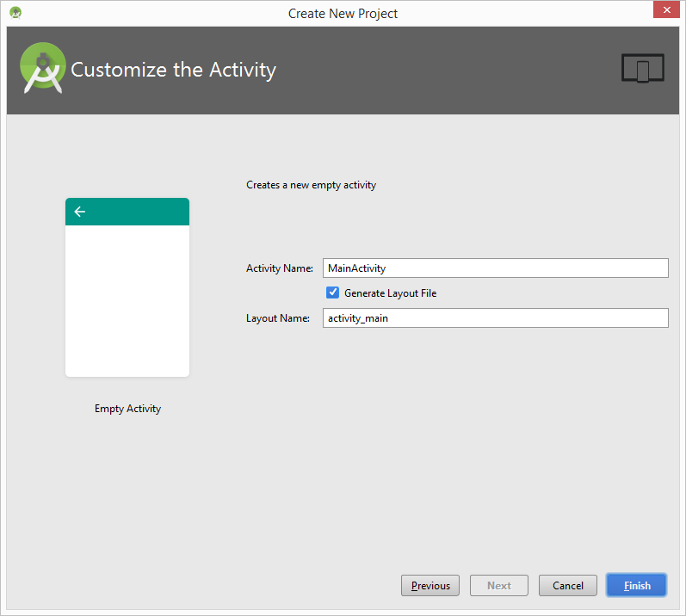The image size is (686, 616).
Task: Uncheck the Generate Layout File checkbox
Action: (333, 293)
